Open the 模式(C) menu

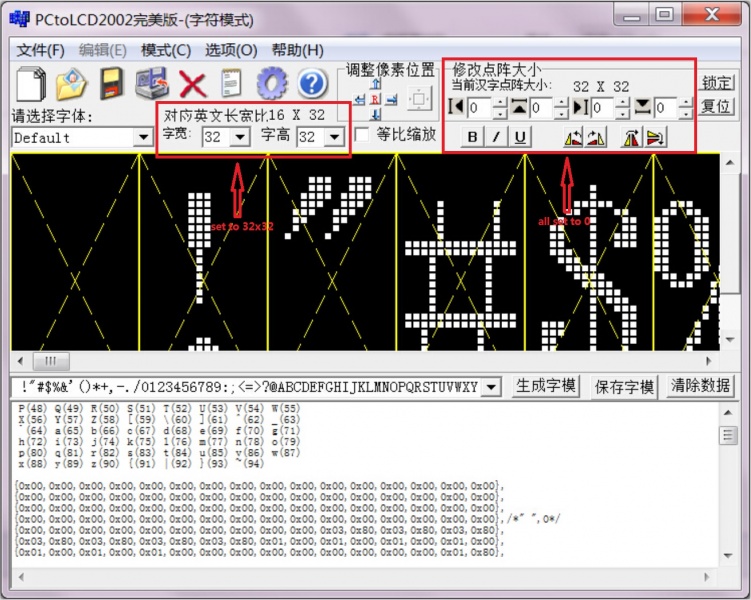click(165, 50)
